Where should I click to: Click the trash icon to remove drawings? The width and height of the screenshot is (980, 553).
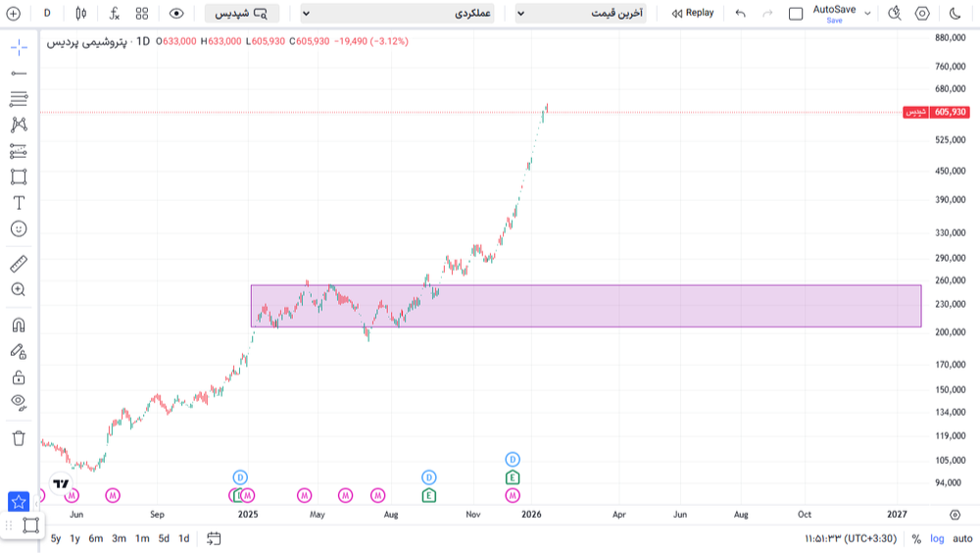[x=18, y=438]
